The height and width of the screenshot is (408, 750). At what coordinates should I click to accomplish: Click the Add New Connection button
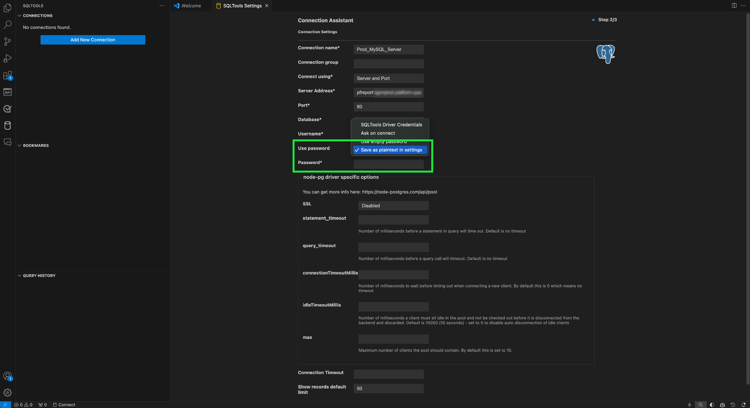[x=93, y=40]
